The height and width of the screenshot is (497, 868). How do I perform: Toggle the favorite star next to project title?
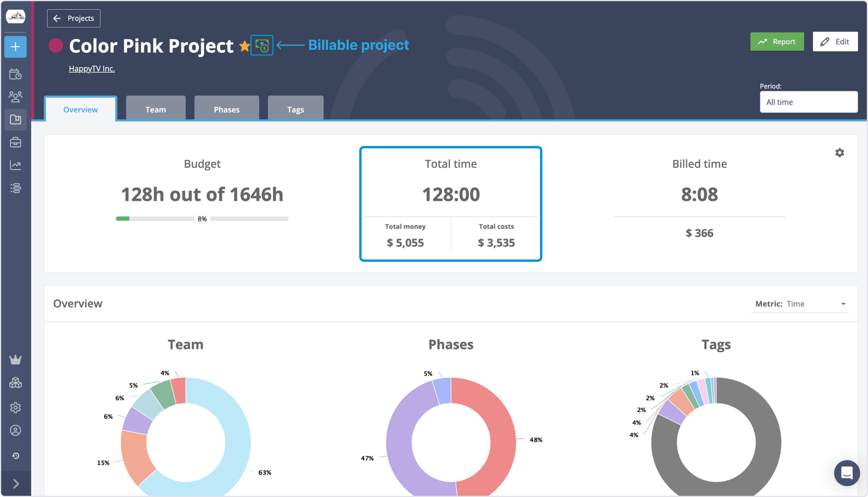(244, 46)
